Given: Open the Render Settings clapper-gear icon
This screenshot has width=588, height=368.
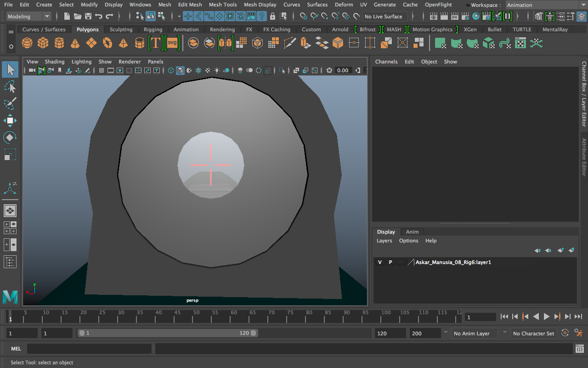Looking at the screenshot, I should tap(465, 17).
